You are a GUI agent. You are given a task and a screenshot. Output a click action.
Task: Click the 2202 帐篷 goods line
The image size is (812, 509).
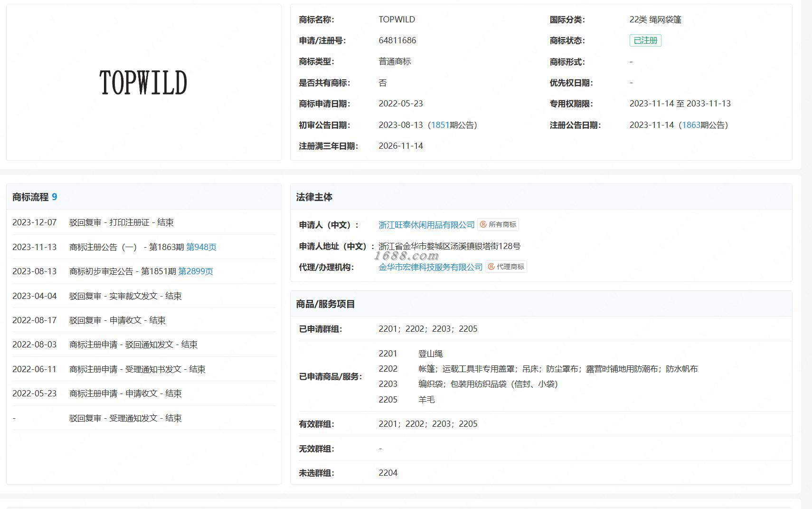(538, 369)
